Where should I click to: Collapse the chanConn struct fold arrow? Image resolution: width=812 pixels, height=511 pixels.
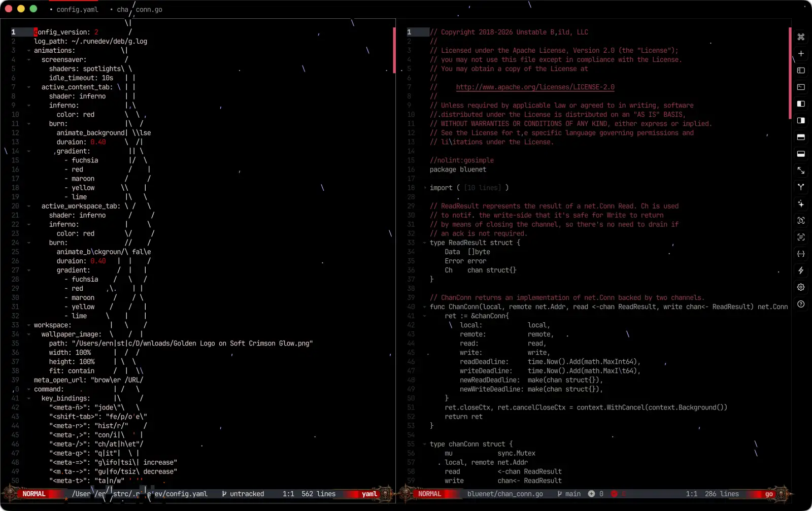click(425, 444)
